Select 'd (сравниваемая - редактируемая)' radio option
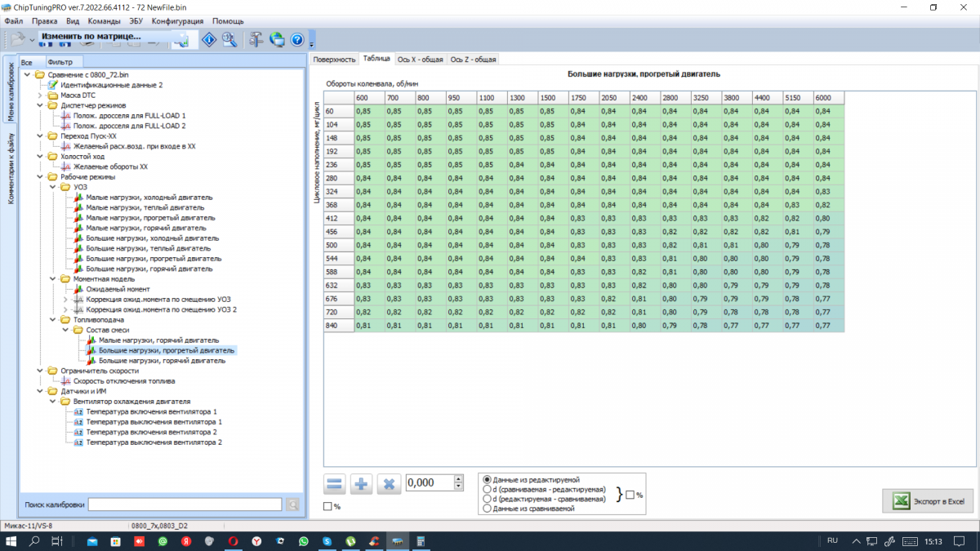Screen dimensions: 980x551 [x=488, y=489]
